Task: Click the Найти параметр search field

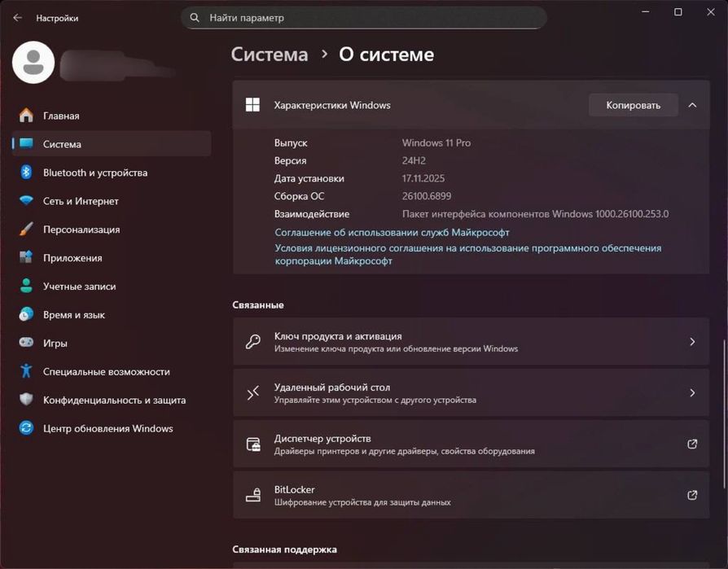Action: (363, 18)
